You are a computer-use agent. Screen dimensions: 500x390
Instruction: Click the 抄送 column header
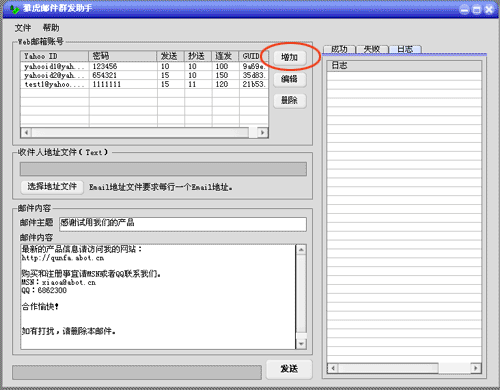click(198, 56)
